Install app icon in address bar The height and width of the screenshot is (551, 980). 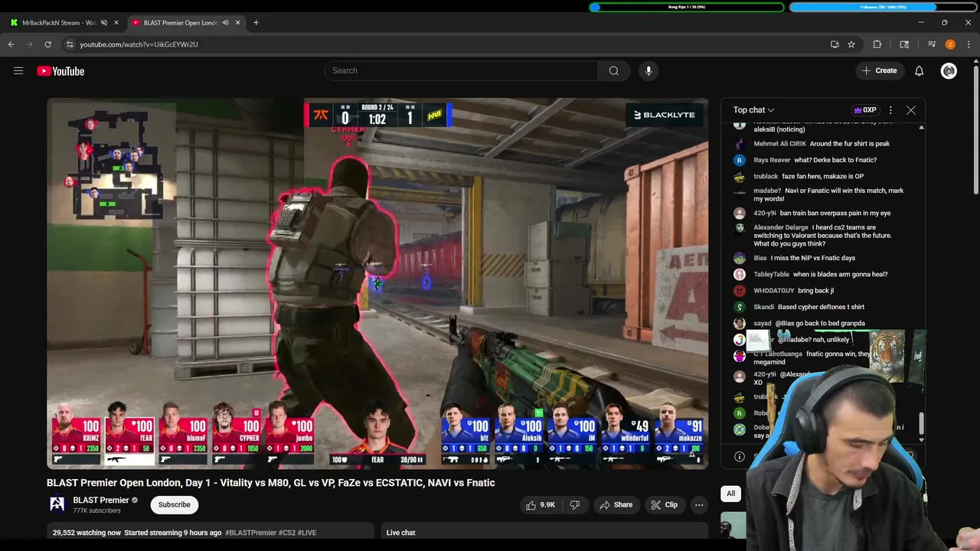tap(835, 44)
